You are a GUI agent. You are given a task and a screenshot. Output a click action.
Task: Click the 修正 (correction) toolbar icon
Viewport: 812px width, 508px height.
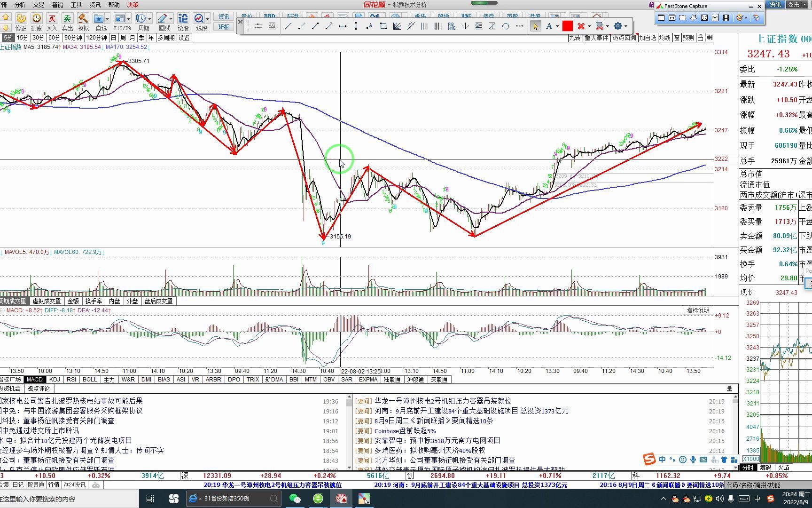[x=21, y=18]
